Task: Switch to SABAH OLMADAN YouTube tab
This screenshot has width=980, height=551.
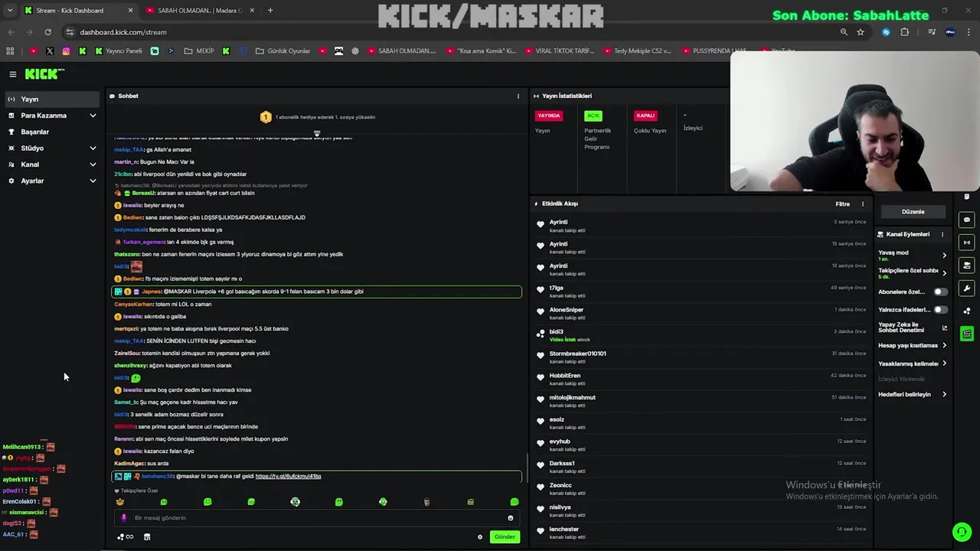Action: [x=199, y=11]
